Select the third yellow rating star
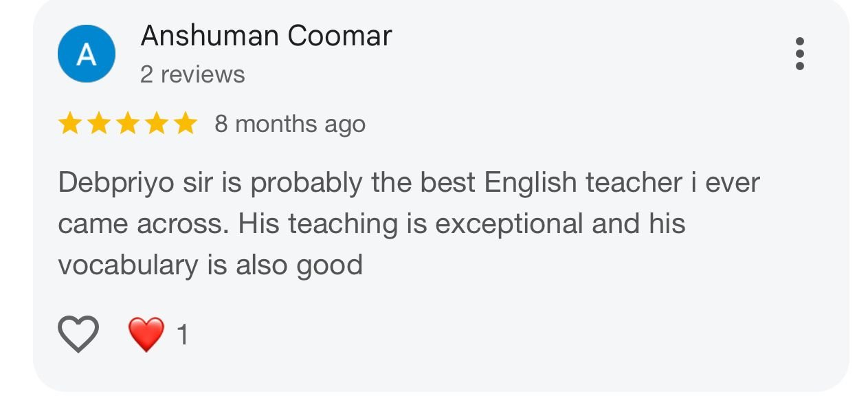This screenshot has height=407, width=868. tap(127, 124)
